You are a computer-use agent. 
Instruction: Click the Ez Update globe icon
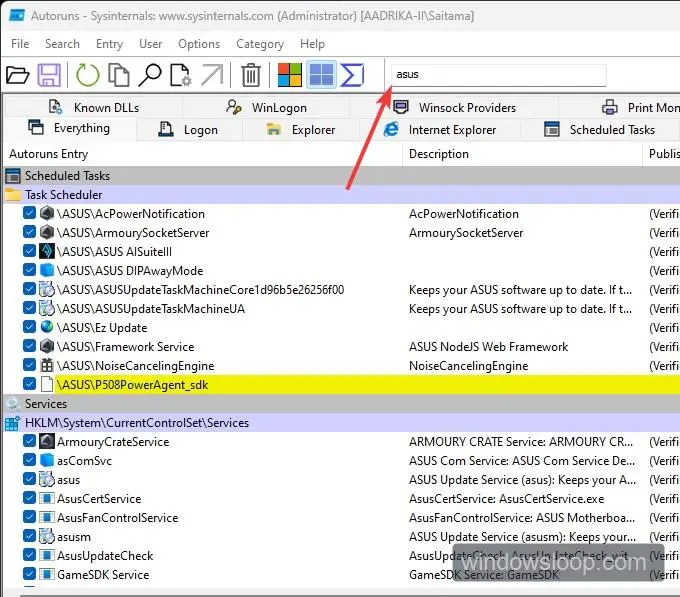[x=47, y=327]
